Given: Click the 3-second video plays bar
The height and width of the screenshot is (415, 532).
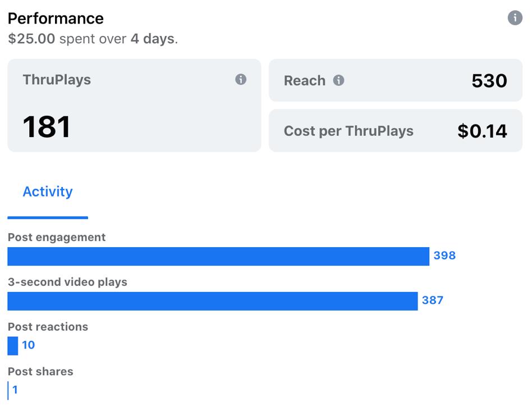Looking at the screenshot, I should tap(212, 301).
